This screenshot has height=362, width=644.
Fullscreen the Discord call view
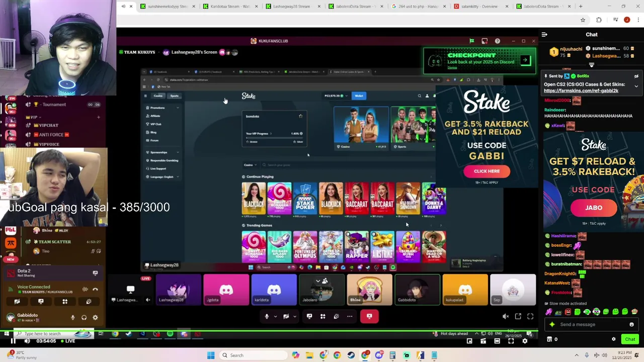(x=530, y=316)
